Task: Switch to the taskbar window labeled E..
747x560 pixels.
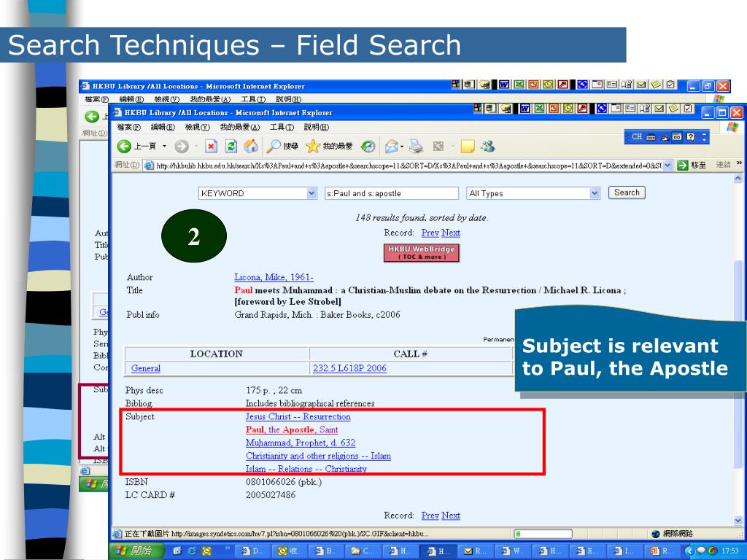Action: (589, 551)
